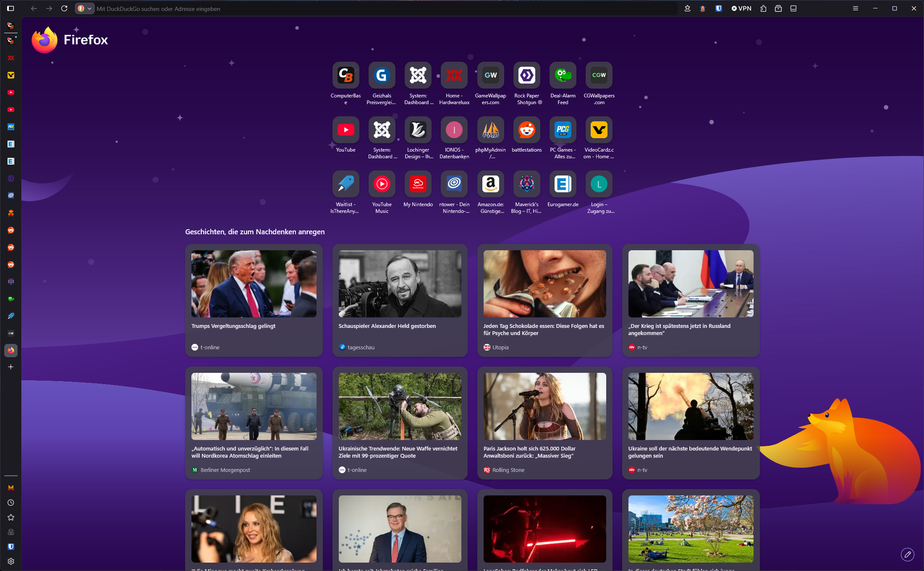
Task: Open the Mistral chatbot sidebar icon
Action: tap(11, 488)
